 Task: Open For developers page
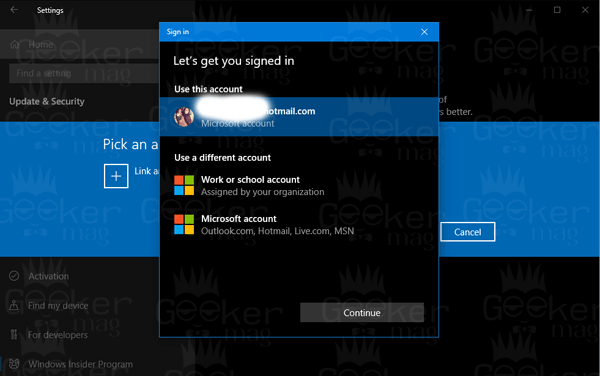click(x=57, y=335)
